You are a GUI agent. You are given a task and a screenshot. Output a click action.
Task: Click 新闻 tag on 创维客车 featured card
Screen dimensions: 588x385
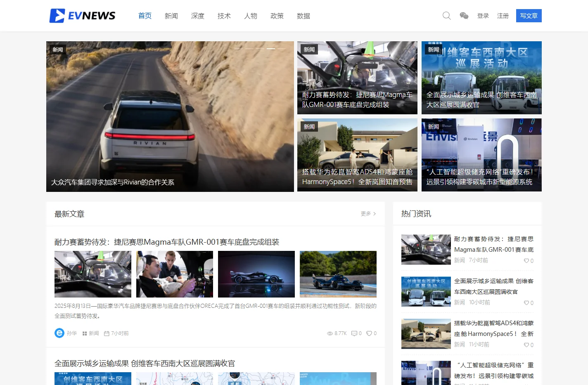pyautogui.click(x=434, y=50)
